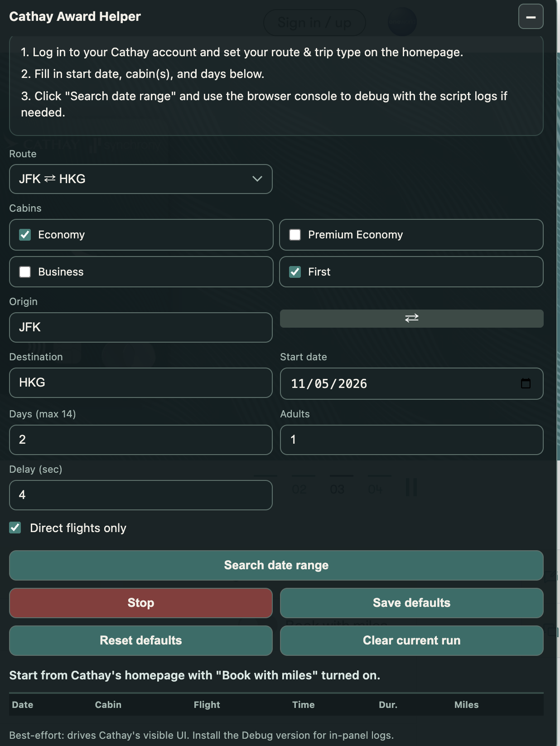Image resolution: width=560 pixels, height=746 pixels.
Task: Click the Cathay Award Helper title
Action: pyautogui.click(x=75, y=17)
